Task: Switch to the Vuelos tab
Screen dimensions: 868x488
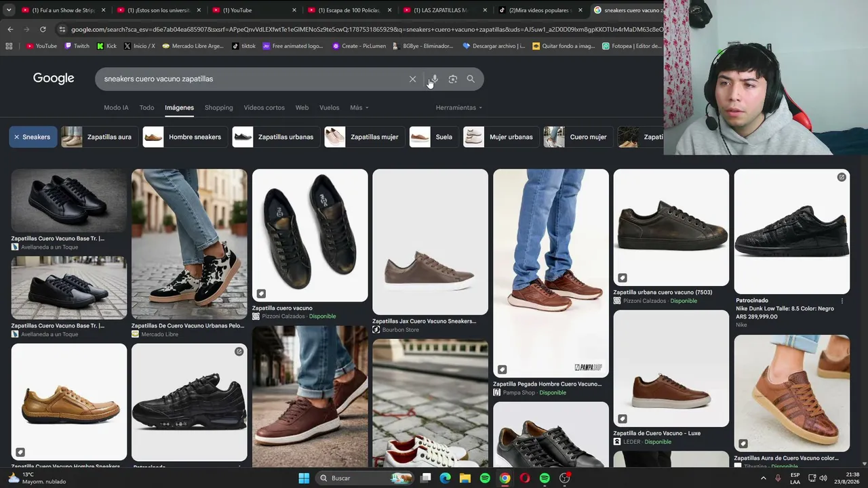Action: 329,108
